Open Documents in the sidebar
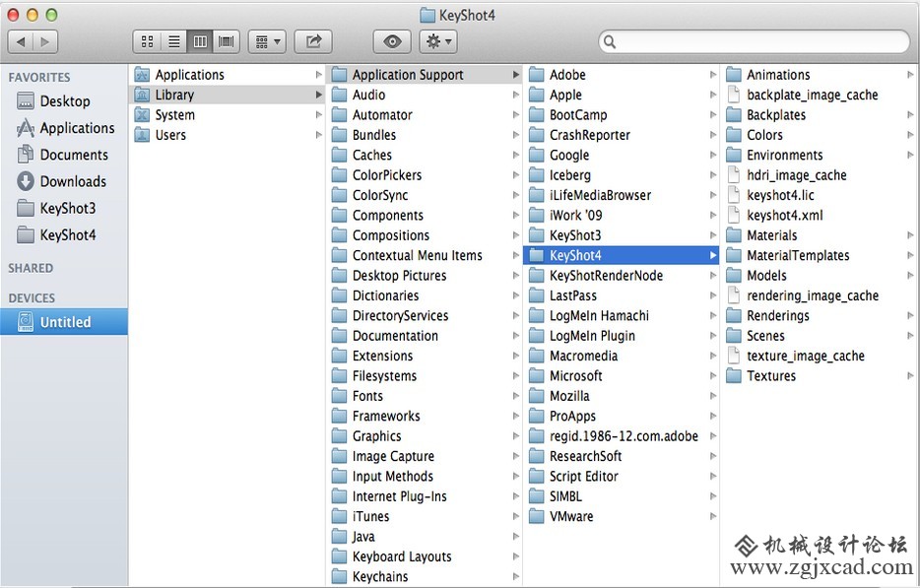 coord(63,155)
